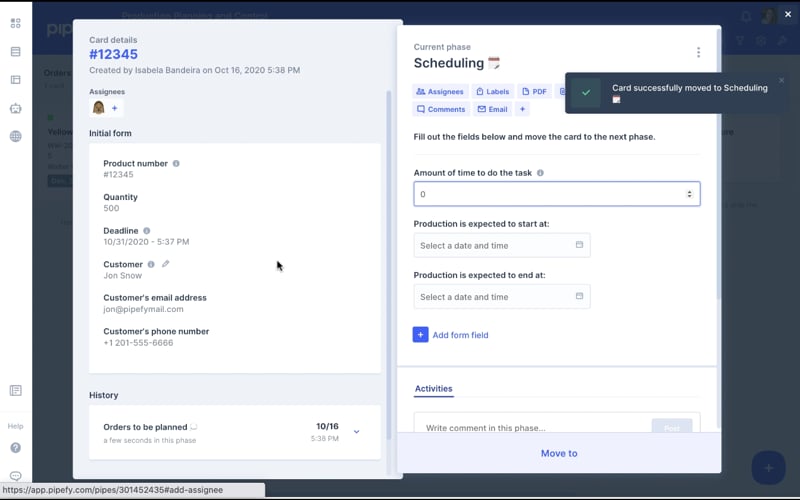The width and height of the screenshot is (800, 500).
Task: Open the three-dot phase options menu
Action: (698, 53)
